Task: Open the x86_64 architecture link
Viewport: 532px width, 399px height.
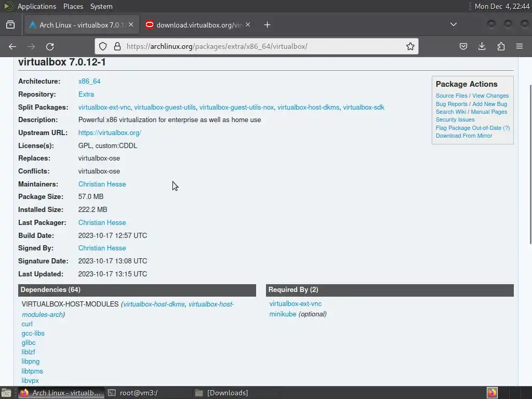Action: click(x=89, y=82)
